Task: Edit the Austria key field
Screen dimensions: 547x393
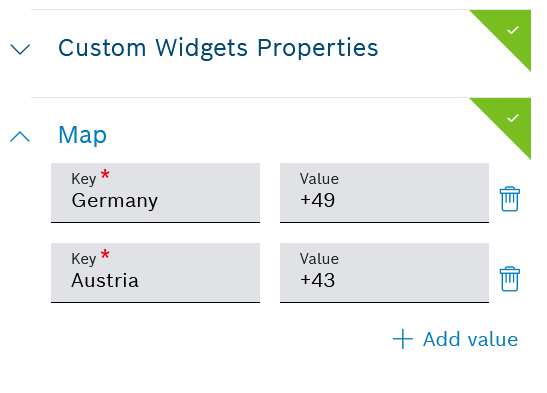Action: pos(155,273)
